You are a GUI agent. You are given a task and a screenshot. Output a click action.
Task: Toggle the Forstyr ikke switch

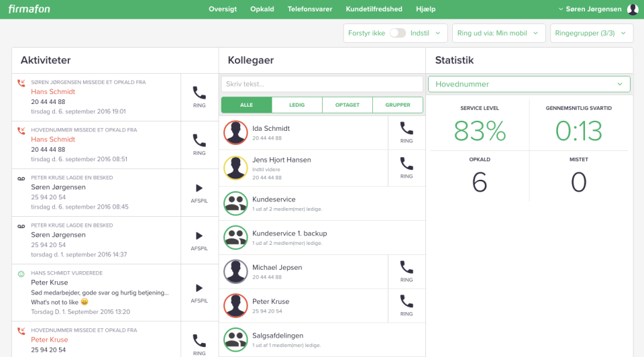(398, 33)
